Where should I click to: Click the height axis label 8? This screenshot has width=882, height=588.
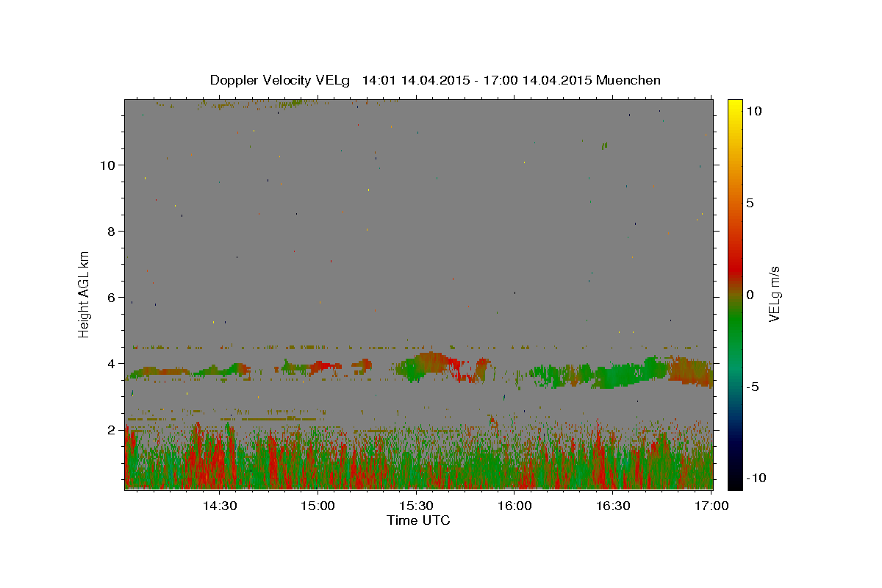click(112, 232)
